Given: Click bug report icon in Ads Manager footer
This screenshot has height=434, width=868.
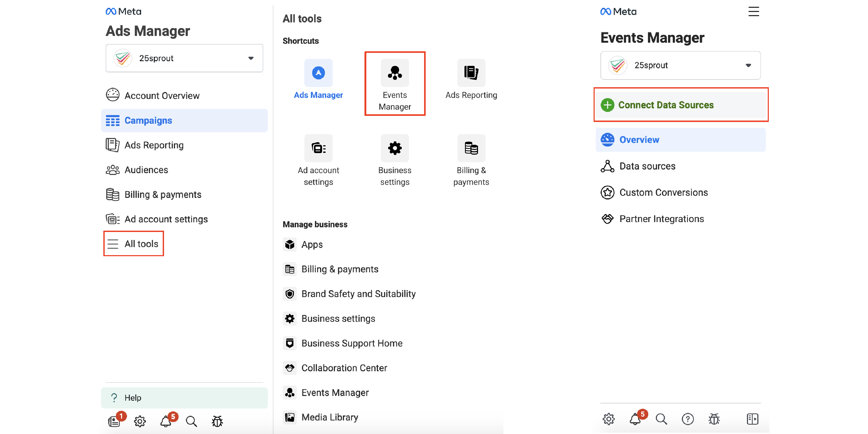Looking at the screenshot, I should pyautogui.click(x=217, y=421).
